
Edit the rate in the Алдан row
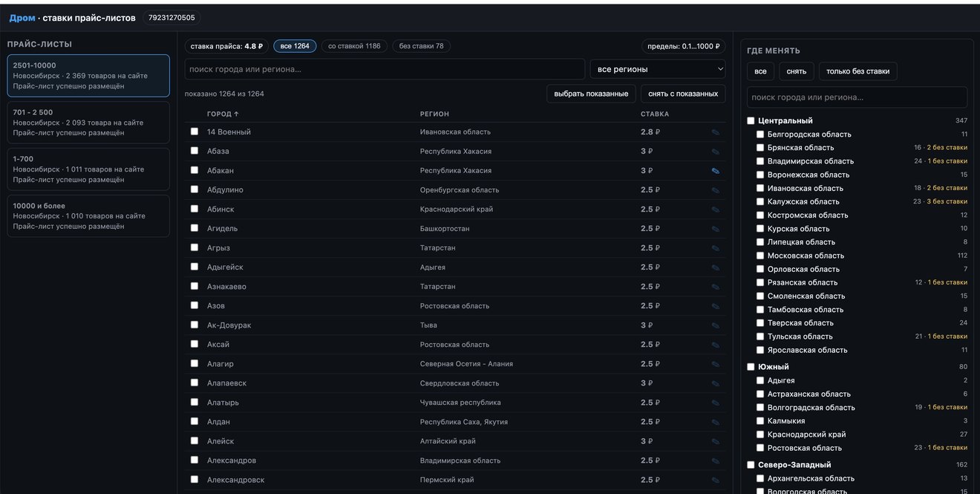point(716,422)
